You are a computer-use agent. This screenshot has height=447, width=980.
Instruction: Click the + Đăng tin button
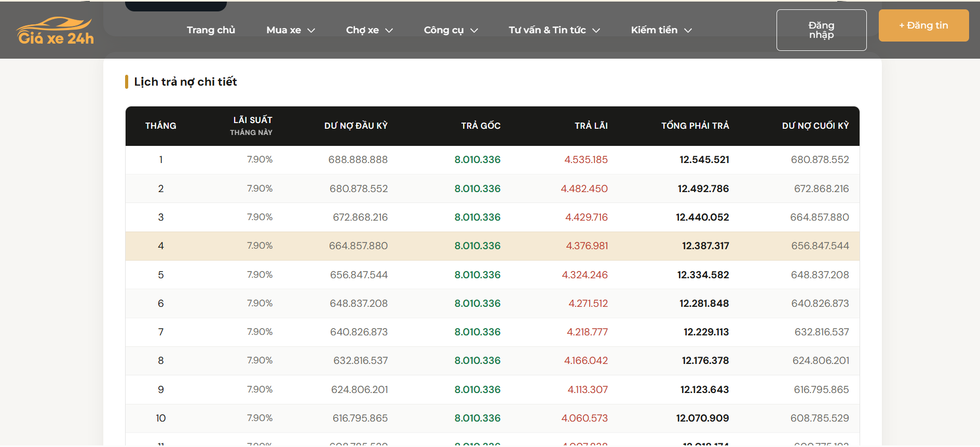tap(923, 25)
